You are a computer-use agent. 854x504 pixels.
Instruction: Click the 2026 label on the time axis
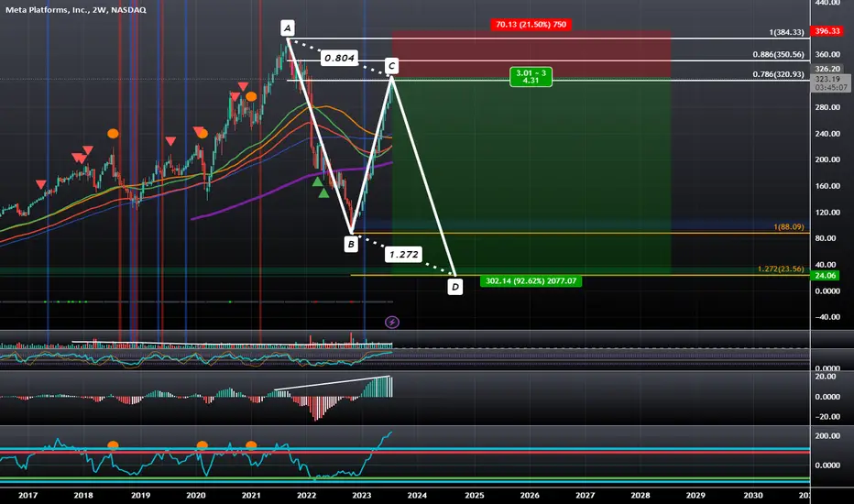pyautogui.click(x=530, y=495)
